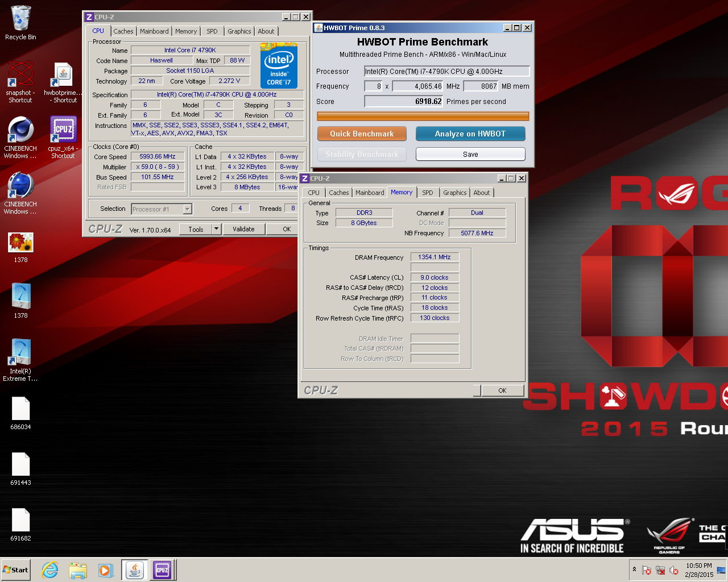
Task: Click the Bus Speed value 101.55 MHz
Action: pyautogui.click(x=158, y=177)
